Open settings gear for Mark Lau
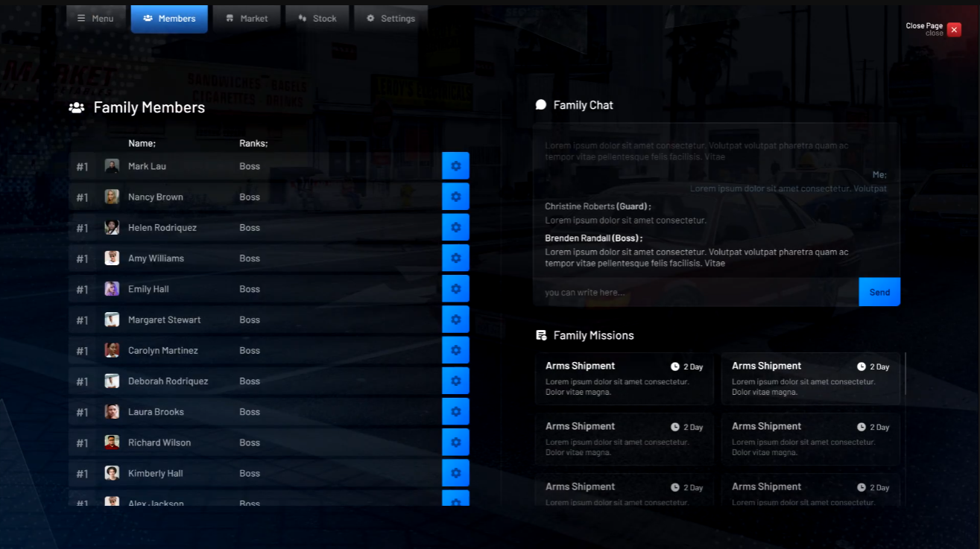The width and height of the screenshot is (980, 549). [455, 166]
